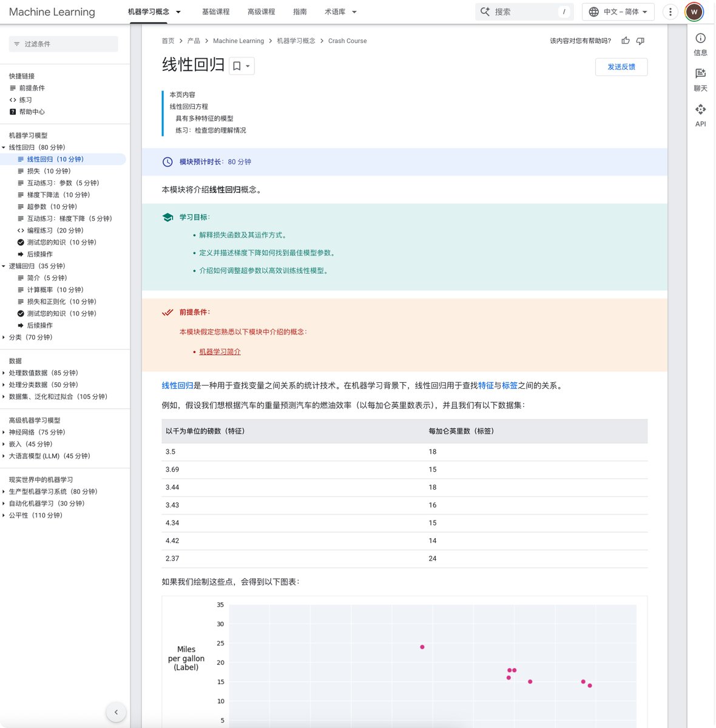716x728 pixels.
Task: Jump to 线性回归方程 in page contents
Action: (189, 107)
